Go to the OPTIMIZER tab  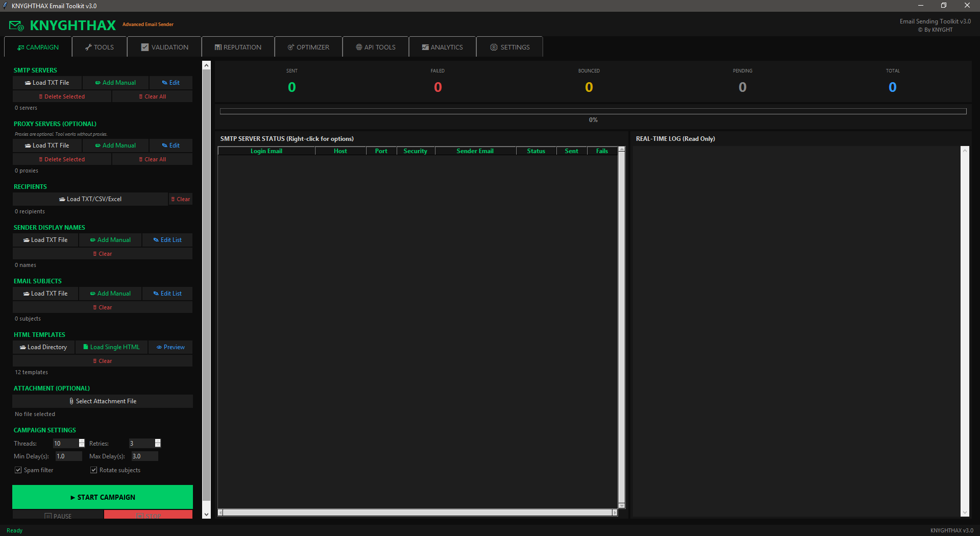tap(308, 47)
